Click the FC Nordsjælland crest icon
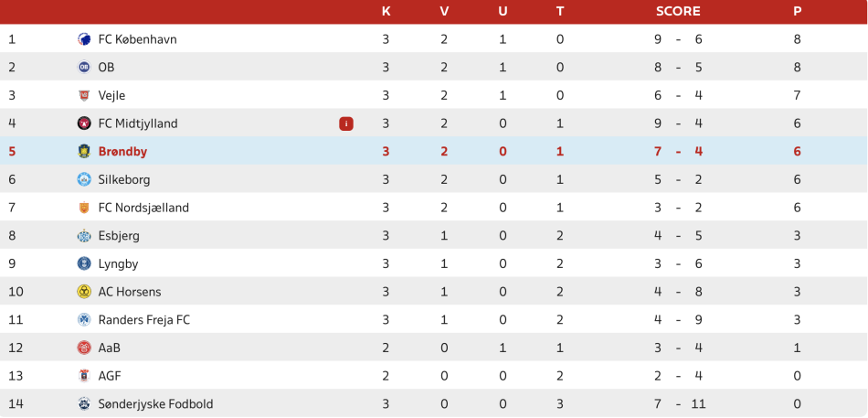The height and width of the screenshot is (418, 868). click(83, 208)
